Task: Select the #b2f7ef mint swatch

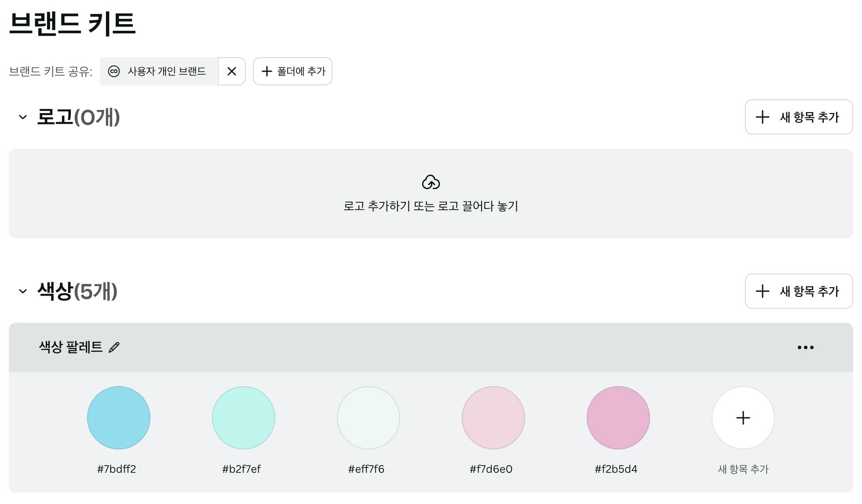Action: 244,418
